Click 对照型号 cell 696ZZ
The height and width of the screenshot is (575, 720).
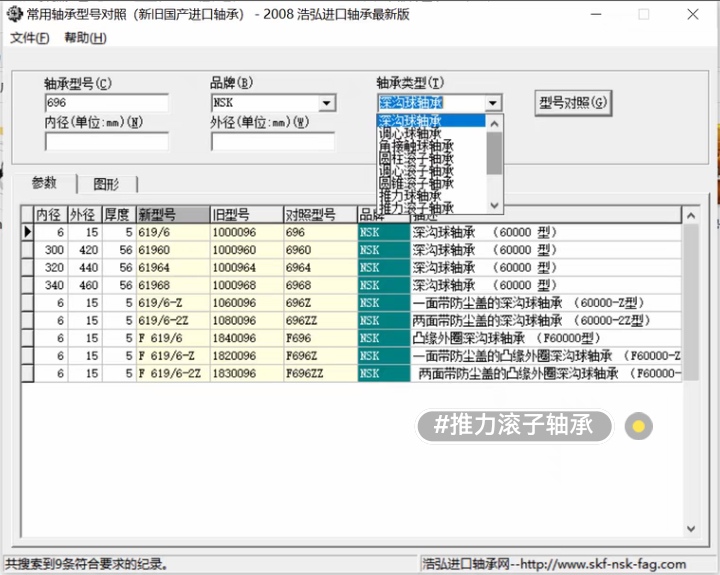[x=321, y=321]
